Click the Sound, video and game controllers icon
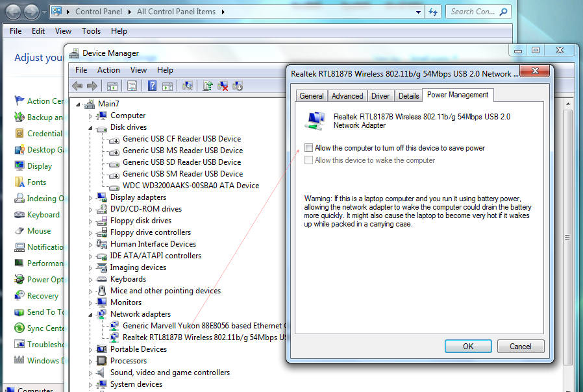The height and width of the screenshot is (392, 583). point(101,373)
